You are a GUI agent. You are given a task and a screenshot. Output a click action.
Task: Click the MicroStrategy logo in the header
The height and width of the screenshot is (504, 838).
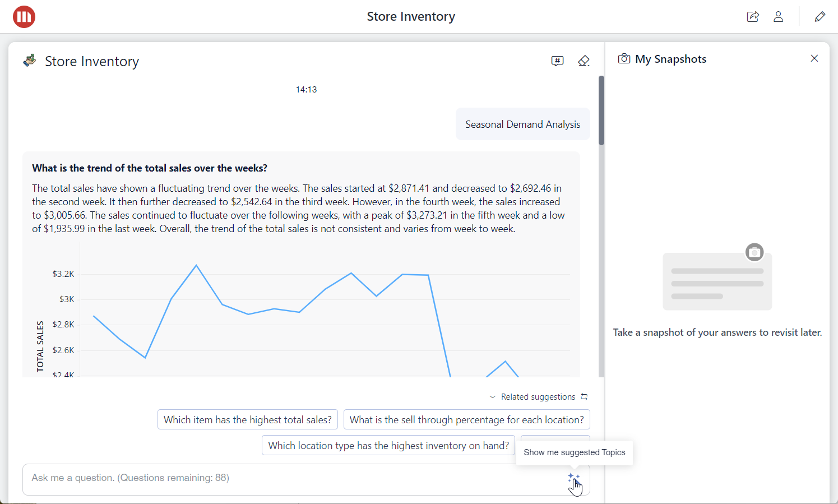(x=24, y=17)
